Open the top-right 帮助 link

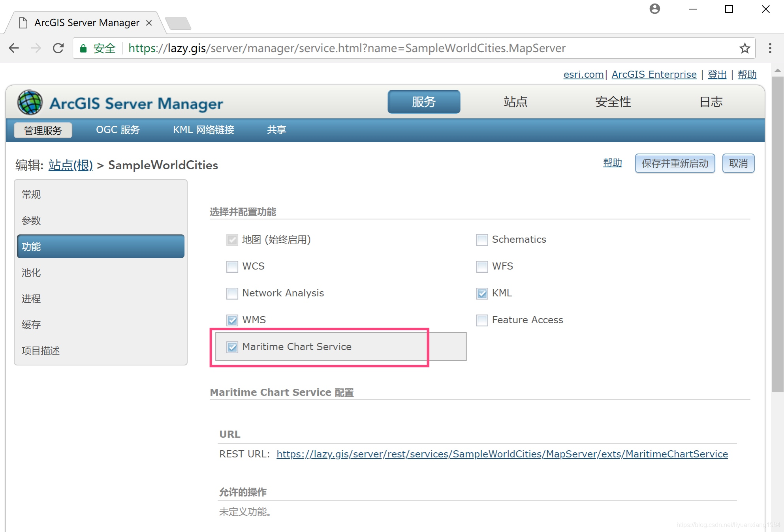point(747,75)
